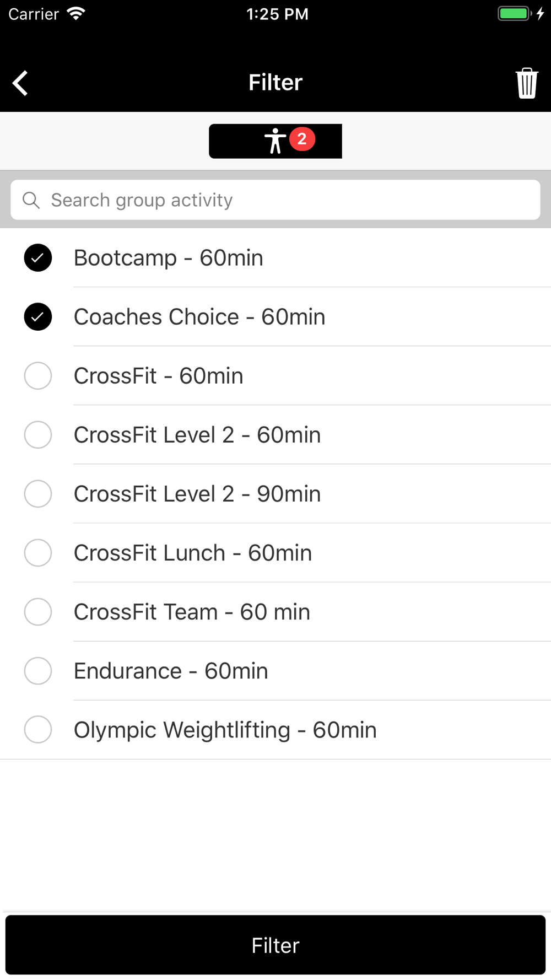Uncheck Bootcamp - 60min
This screenshot has width=551, height=980.
tap(38, 258)
